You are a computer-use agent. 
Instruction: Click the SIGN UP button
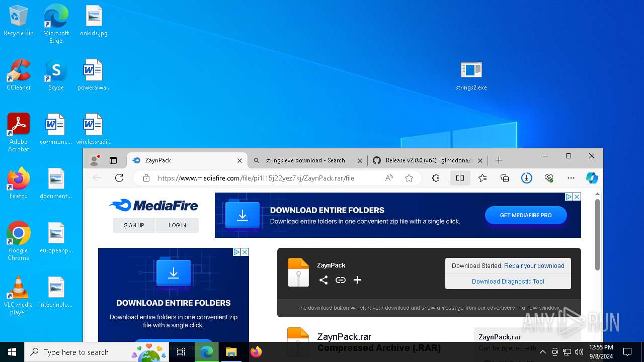134,225
